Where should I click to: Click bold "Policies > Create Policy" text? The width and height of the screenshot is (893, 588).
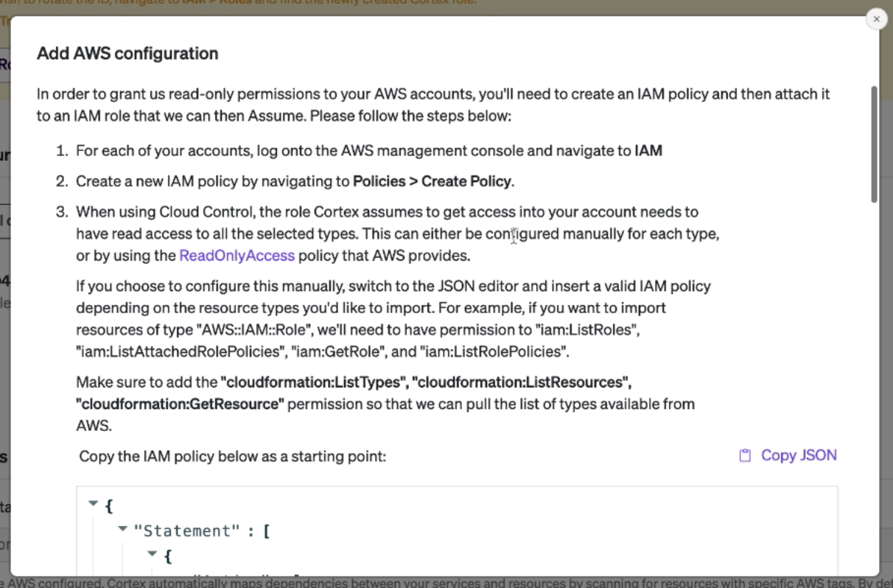coord(433,181)
